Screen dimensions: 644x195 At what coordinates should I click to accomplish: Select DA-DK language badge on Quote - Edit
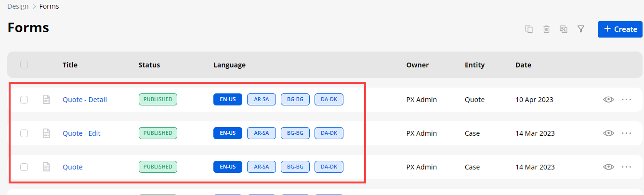329,133
